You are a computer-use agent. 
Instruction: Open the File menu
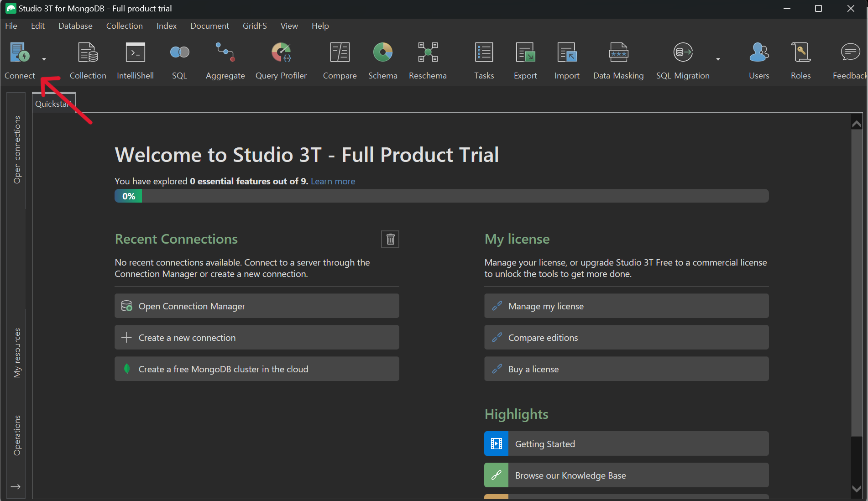tap(11, 26)
